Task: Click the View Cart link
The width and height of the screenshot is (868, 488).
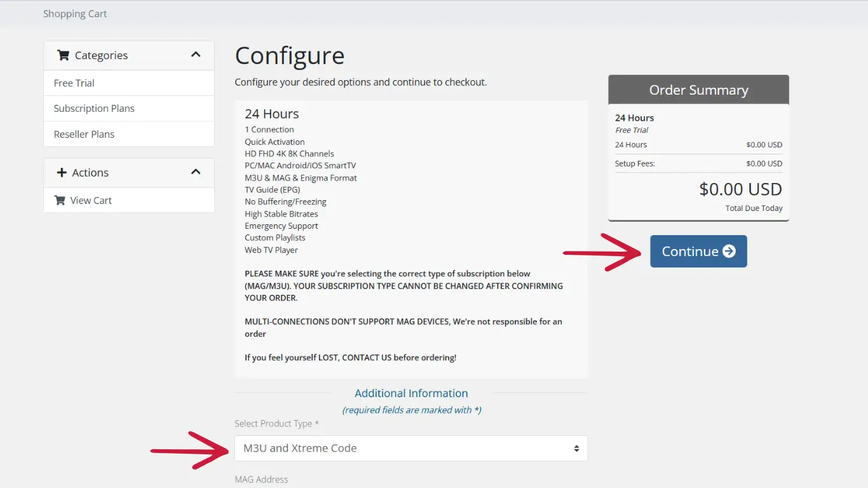Action: [129, 200]
